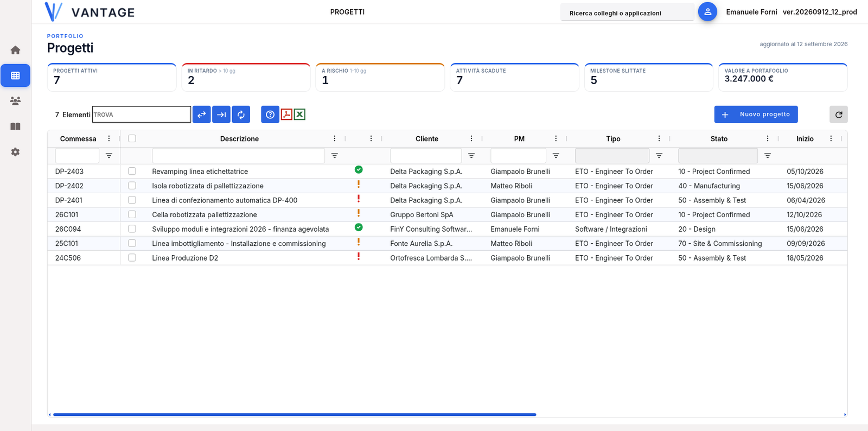This screenshot has width=868, height=431.
Task: Open filter options icon for Stato column
Action: [768, 156]
